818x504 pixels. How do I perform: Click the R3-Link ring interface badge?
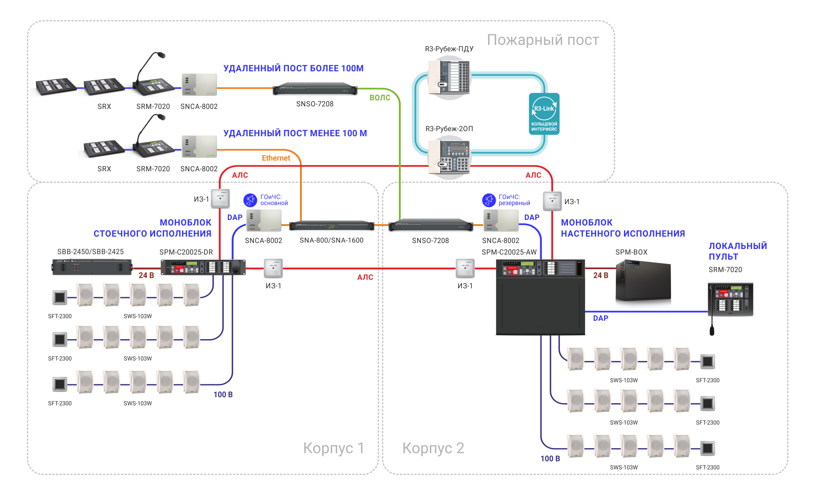[x=544, y=114]
